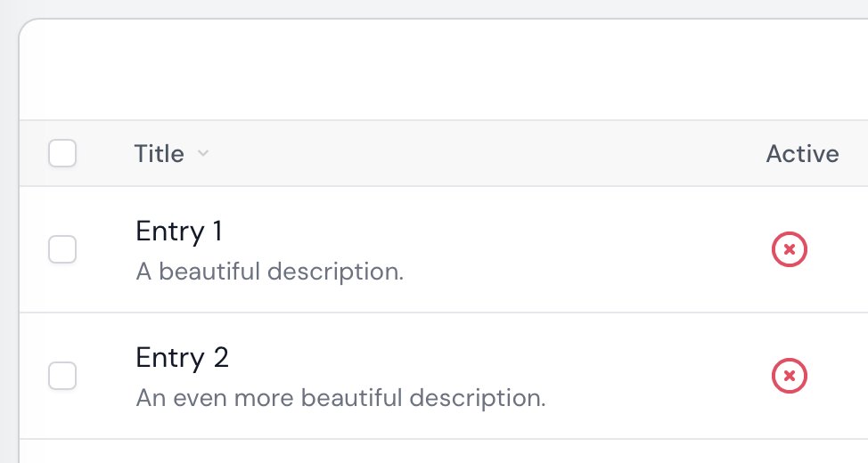Toggle Entry 2 inactive status circle
The height and width of the screenshot is (463, 868).
(x=790, y=376)
